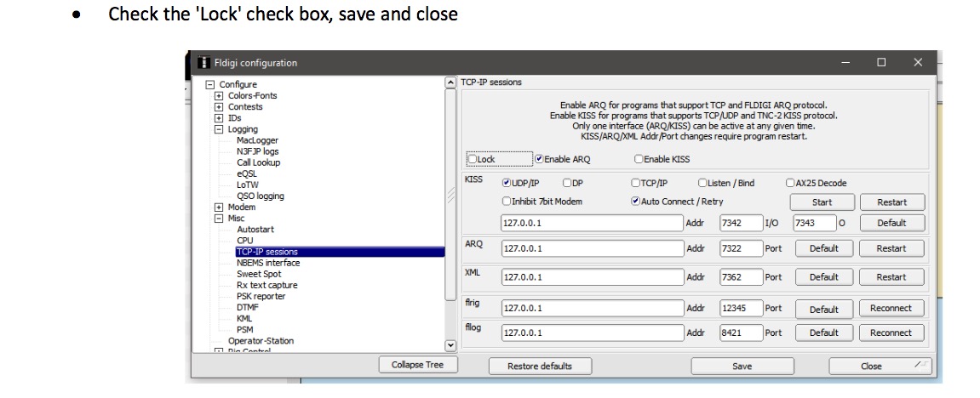Click the KISS Start button
This screenshot has height=398, width=980.
point(822,202)
